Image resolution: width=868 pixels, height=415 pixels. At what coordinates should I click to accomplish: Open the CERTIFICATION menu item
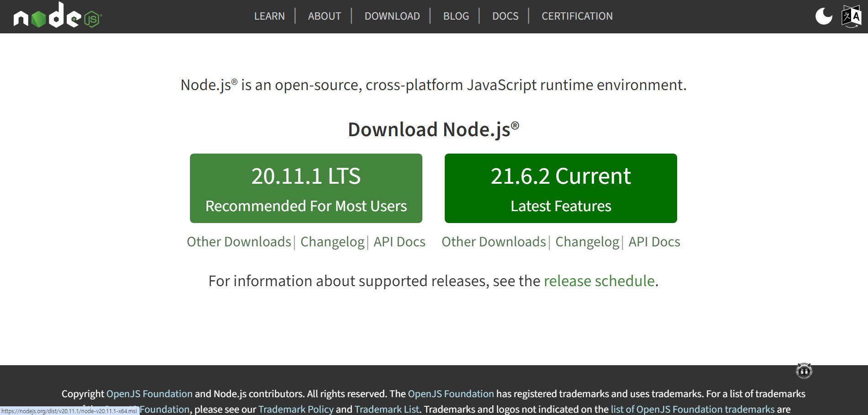tap(577, 16)
